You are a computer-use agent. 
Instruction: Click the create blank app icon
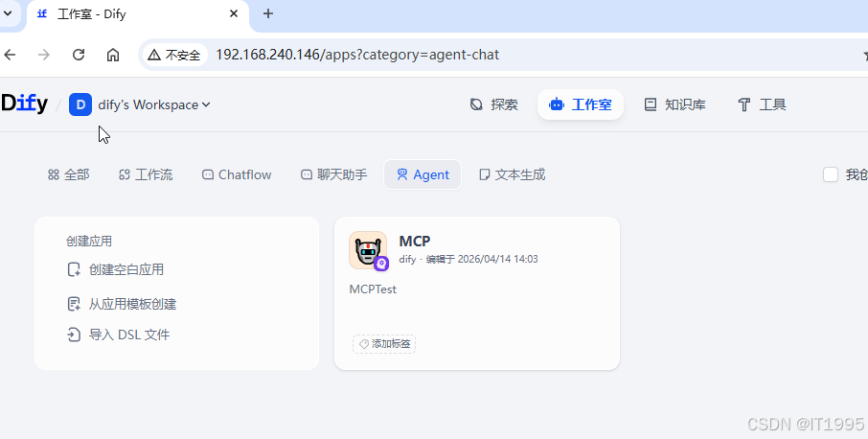pyautogui.click(x=74, y=269)
